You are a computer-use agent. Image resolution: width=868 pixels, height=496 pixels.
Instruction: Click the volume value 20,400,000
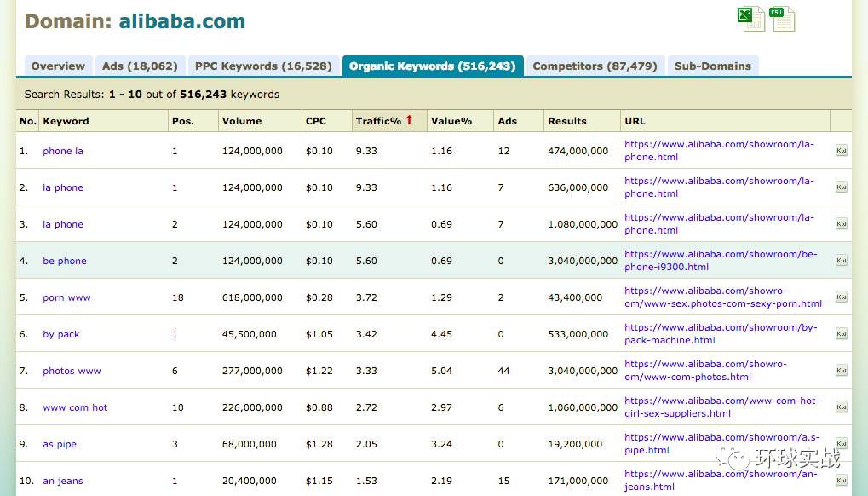click(x=249, y=481)
